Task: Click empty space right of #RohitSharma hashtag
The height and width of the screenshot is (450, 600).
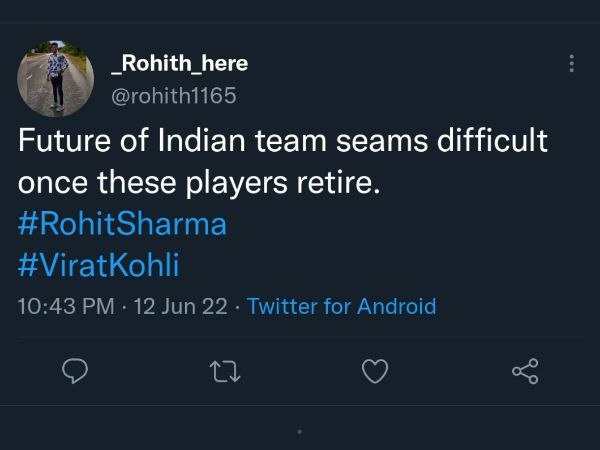Action: [x=400, y=225]
